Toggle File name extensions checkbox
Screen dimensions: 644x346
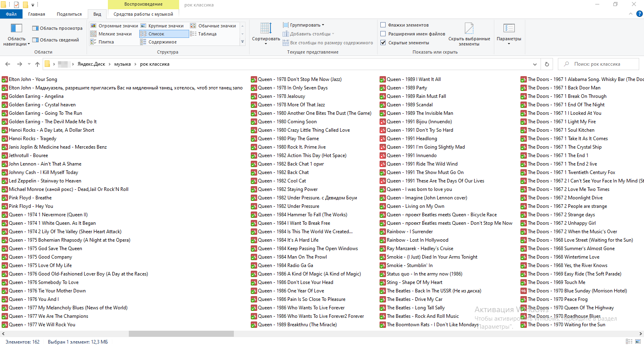(383, 34)
